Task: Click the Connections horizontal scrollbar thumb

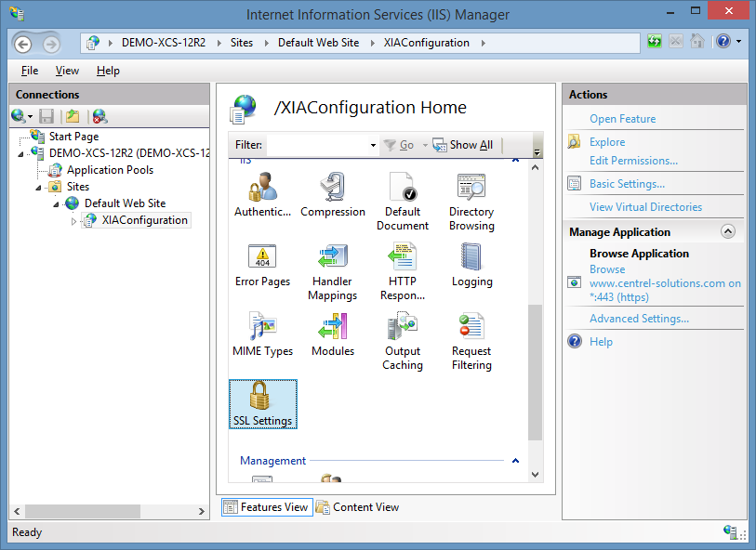Action: tap(83, 511)
